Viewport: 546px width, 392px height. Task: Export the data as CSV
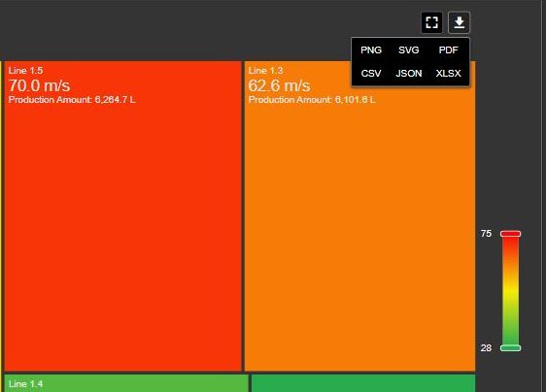pyautogui.click(x=371, y=74)
